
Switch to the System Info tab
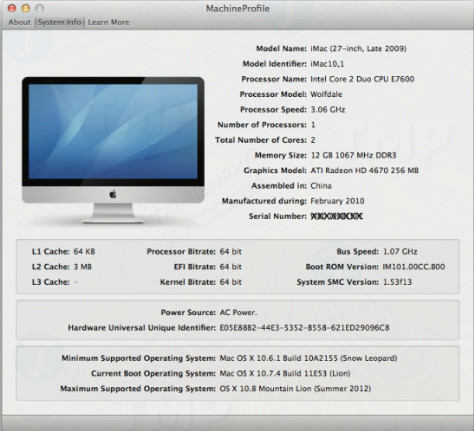point(59,22)
